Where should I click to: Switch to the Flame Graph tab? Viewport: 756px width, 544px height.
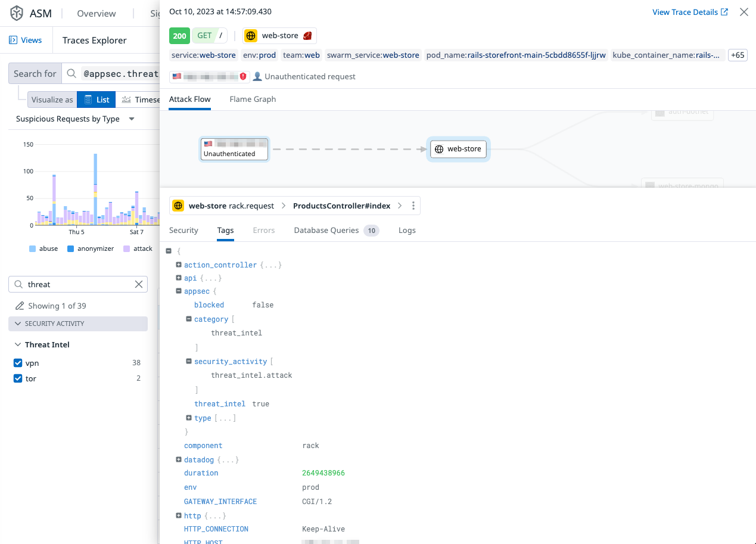(253, 99)
